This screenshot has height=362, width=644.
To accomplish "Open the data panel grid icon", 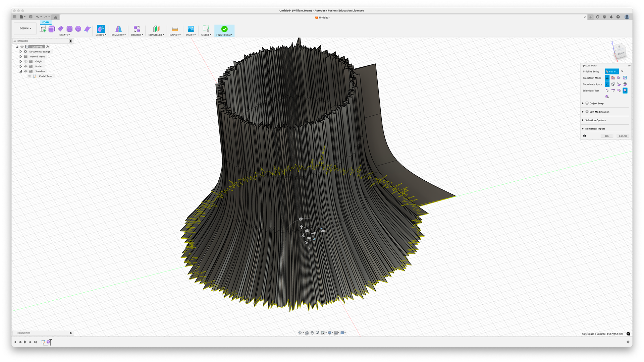I will [15, 17].
